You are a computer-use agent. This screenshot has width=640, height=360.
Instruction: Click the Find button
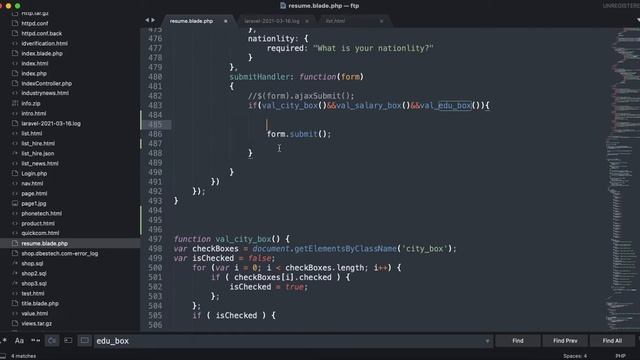(x=518, y=341)
